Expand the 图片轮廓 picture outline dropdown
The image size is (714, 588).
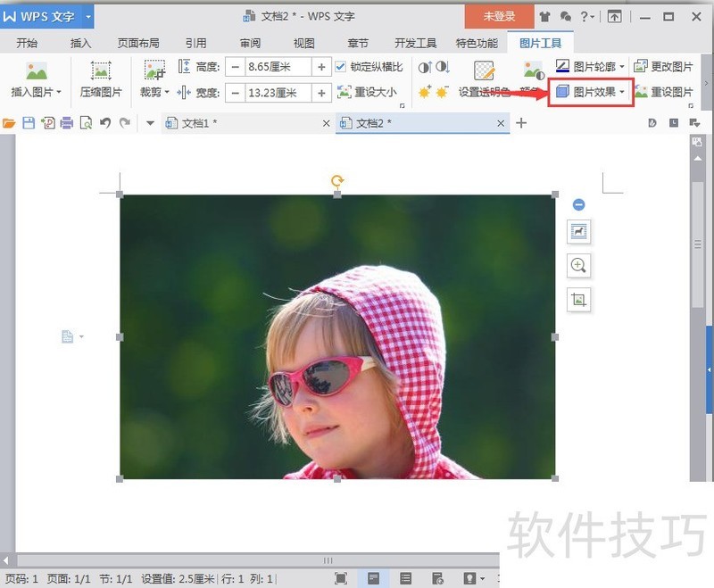coord(590,67)
